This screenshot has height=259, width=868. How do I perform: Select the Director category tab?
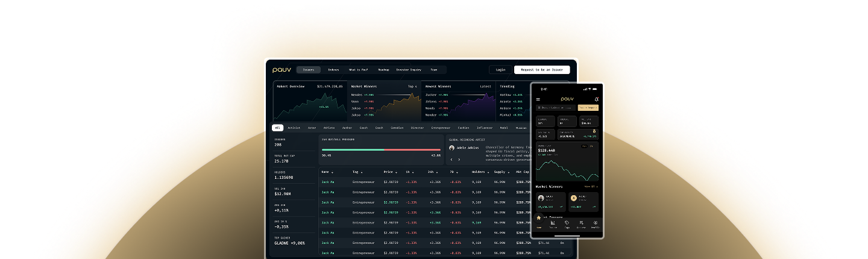tap(417, 128)
